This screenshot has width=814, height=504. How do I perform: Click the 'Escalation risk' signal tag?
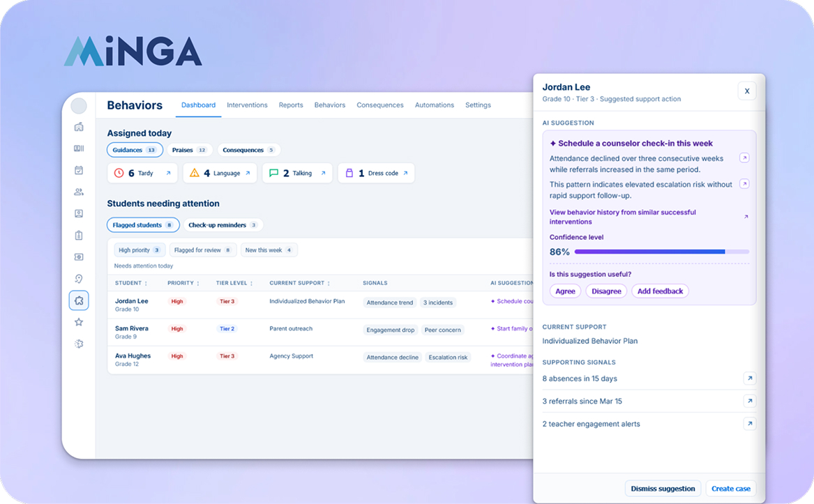point(448,357)
